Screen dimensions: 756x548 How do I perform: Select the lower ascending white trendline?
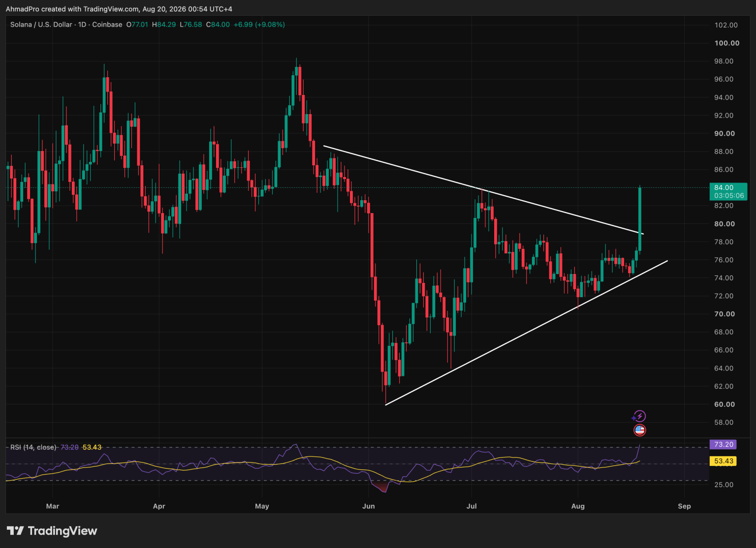[x=527, y=333]
